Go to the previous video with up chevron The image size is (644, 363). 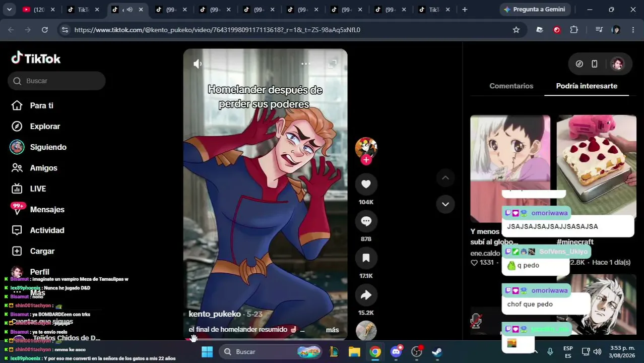(445, 178)
